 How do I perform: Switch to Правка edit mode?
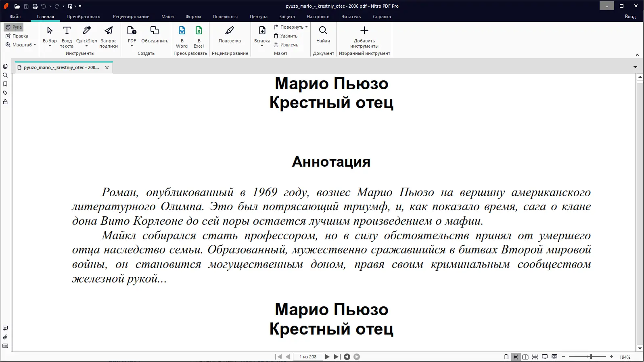(x=17, y=36)
